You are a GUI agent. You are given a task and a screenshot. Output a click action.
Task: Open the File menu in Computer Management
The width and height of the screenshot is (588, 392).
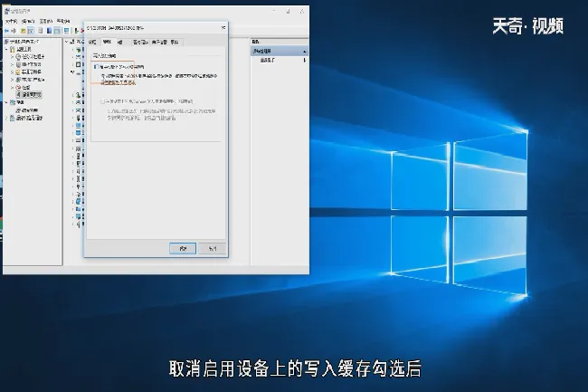pyautogui.click(x=11, y=21)
